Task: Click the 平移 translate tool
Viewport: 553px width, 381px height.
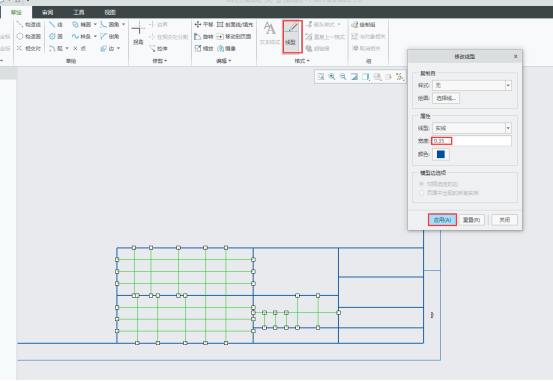Action: 204,25
